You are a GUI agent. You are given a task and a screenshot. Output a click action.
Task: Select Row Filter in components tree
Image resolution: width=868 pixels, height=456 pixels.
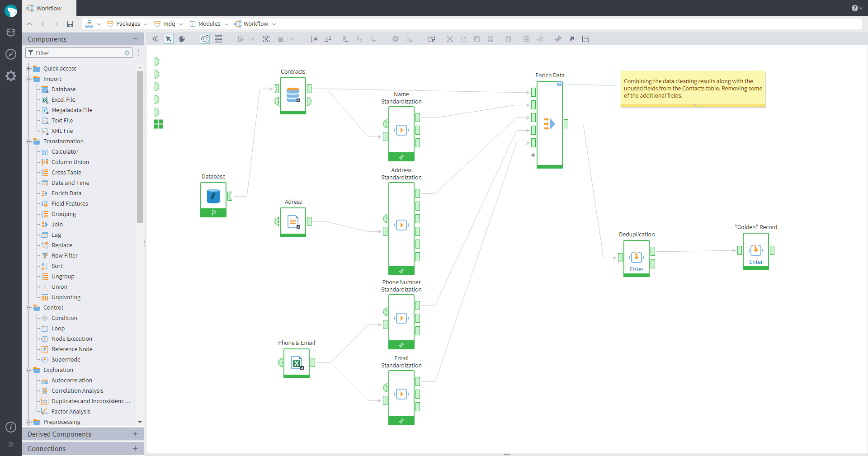tap(64, 256)
